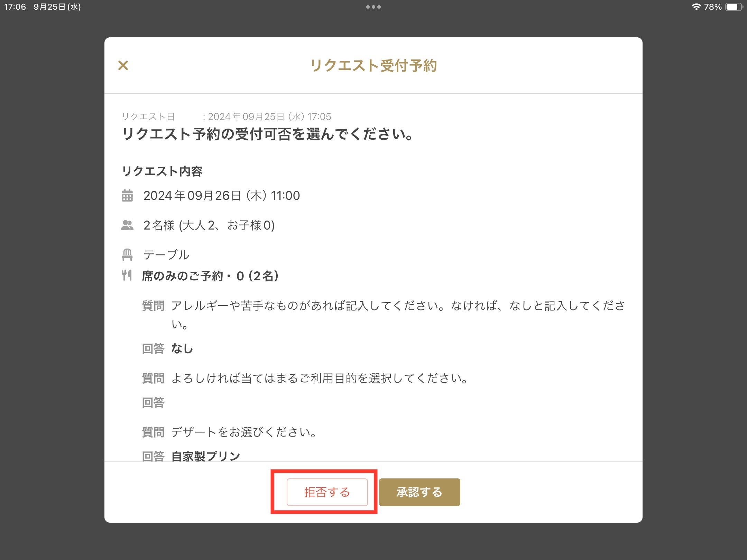Tap the allergy answer なし
Screen dimensions: 747x560
tap(182, 348)
